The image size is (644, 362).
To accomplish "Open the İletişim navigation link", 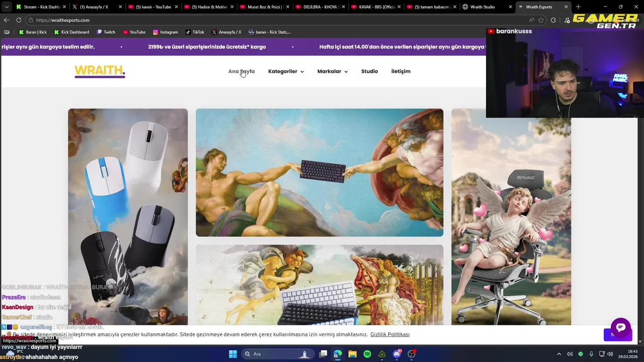I will click(401, 71).
